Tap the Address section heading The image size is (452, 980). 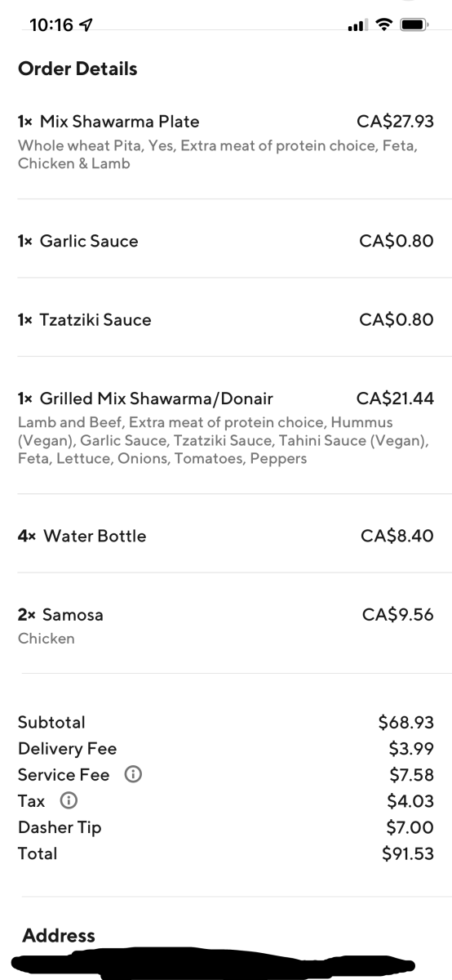pyautogui.click(x=59, y=936)
